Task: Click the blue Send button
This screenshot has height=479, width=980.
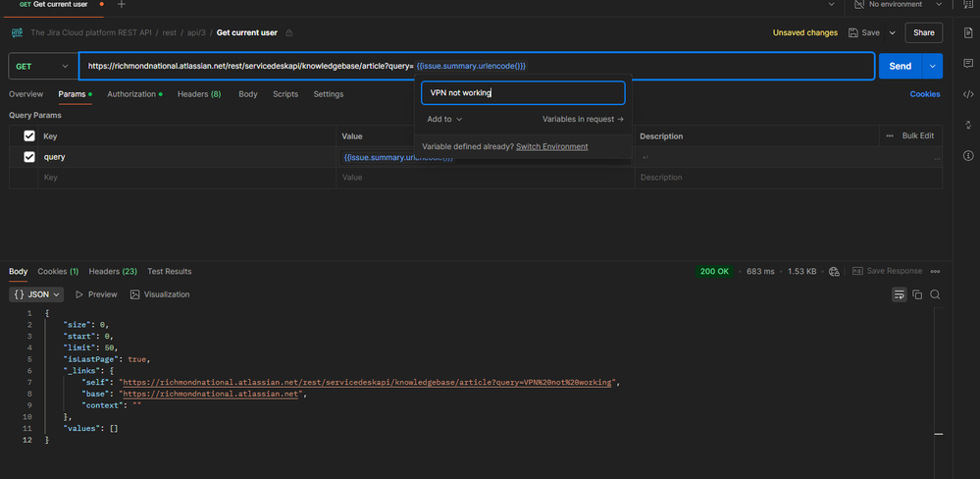Action: [x=900, y=67]
